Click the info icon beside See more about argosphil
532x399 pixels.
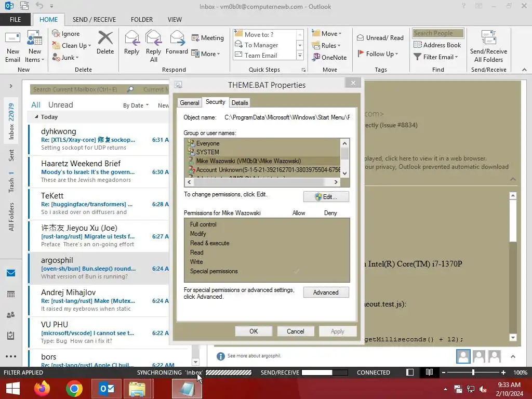point(220,356)
